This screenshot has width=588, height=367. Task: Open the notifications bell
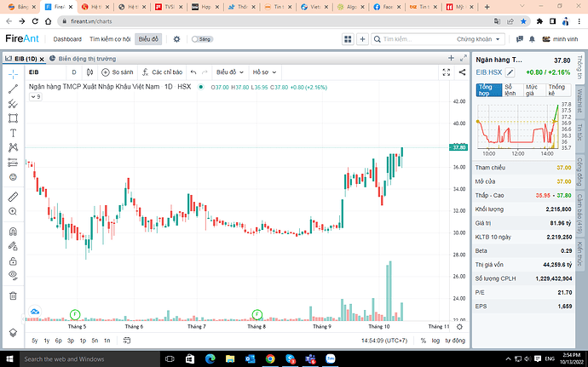pos(532,39)
